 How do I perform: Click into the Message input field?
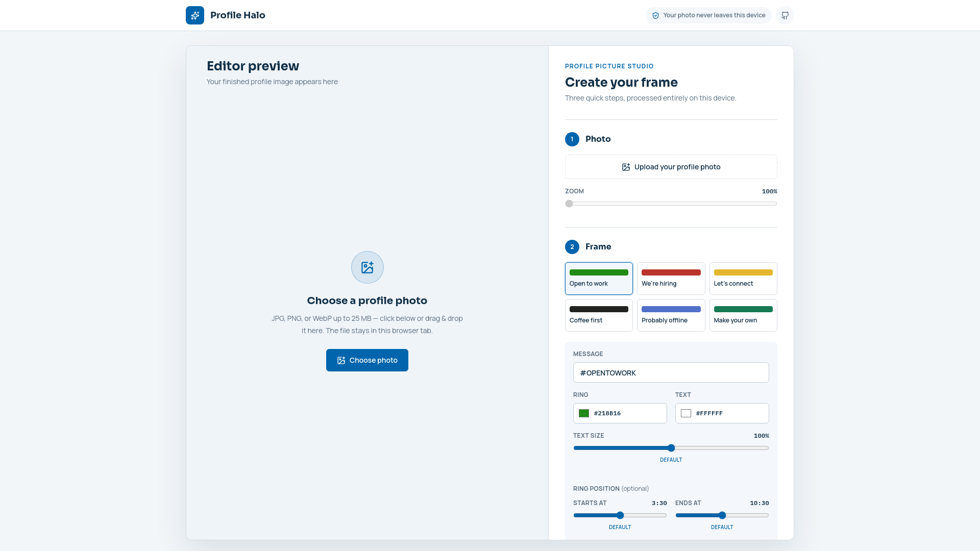pyautogui.click(x=671, y=372)
